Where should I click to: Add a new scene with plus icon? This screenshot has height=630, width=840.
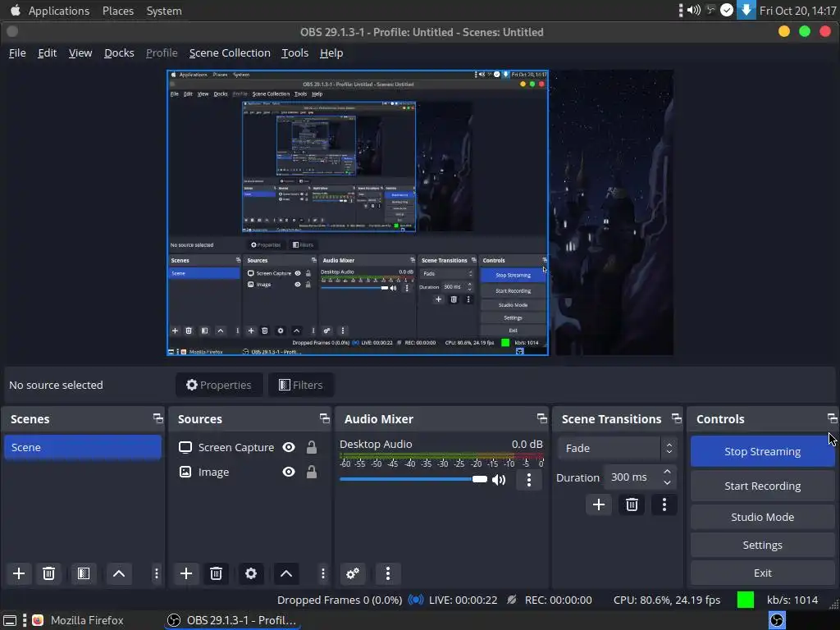click(x=19, y=573)
